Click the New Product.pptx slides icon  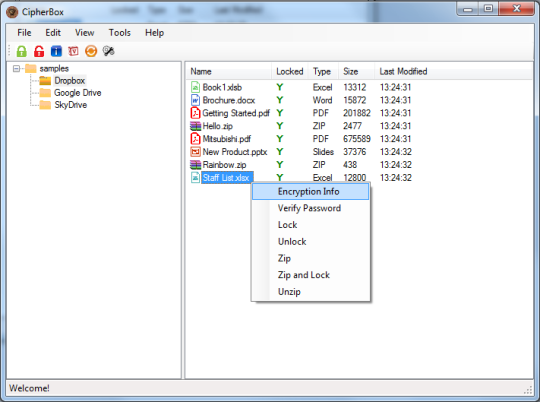click(x=195, y=152)
